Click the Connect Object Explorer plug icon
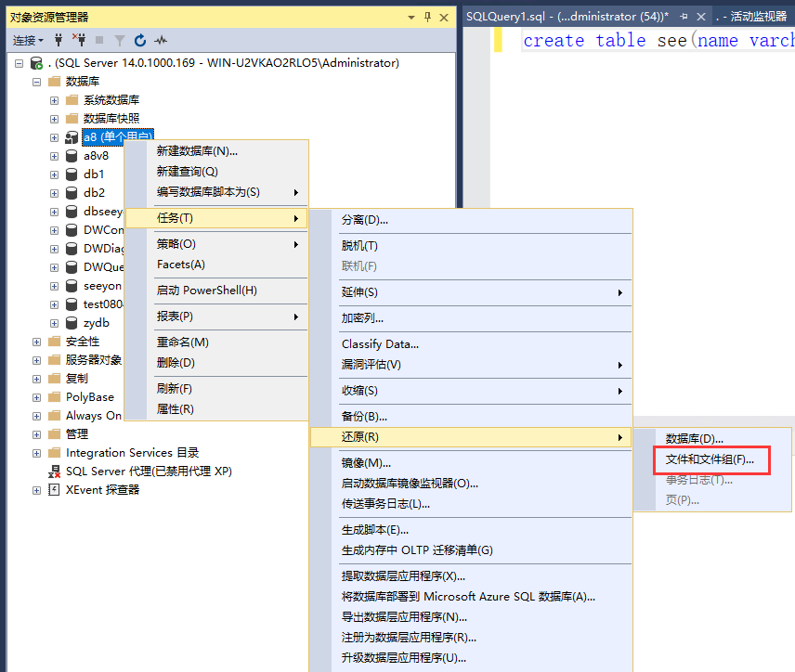The height and width of the screenshot is (672, 795). coord(59,40)
